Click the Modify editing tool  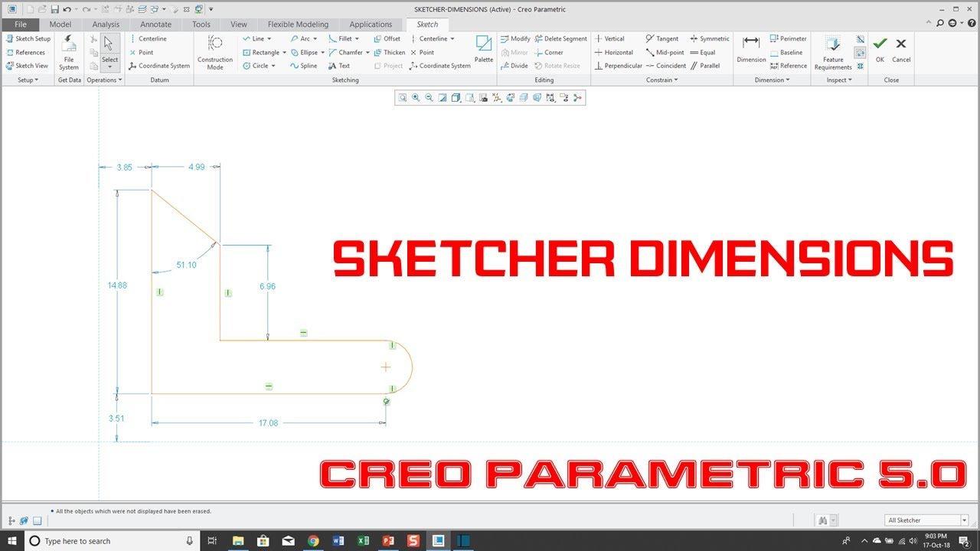(515, 38)
